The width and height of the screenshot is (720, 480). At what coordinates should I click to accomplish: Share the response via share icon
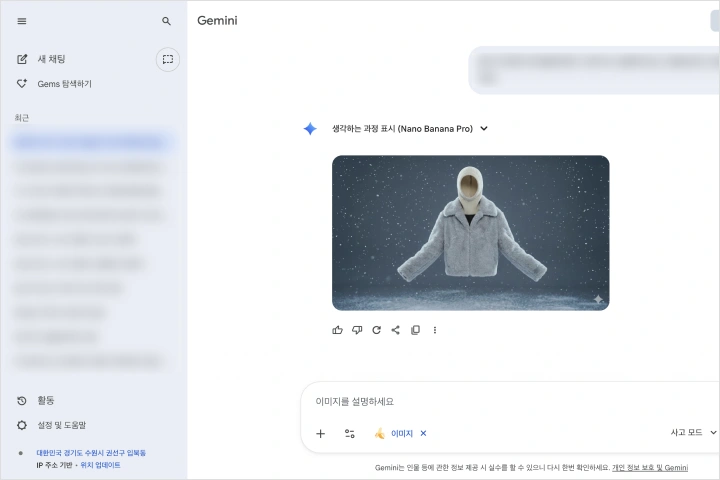click(x=396, y=330)
